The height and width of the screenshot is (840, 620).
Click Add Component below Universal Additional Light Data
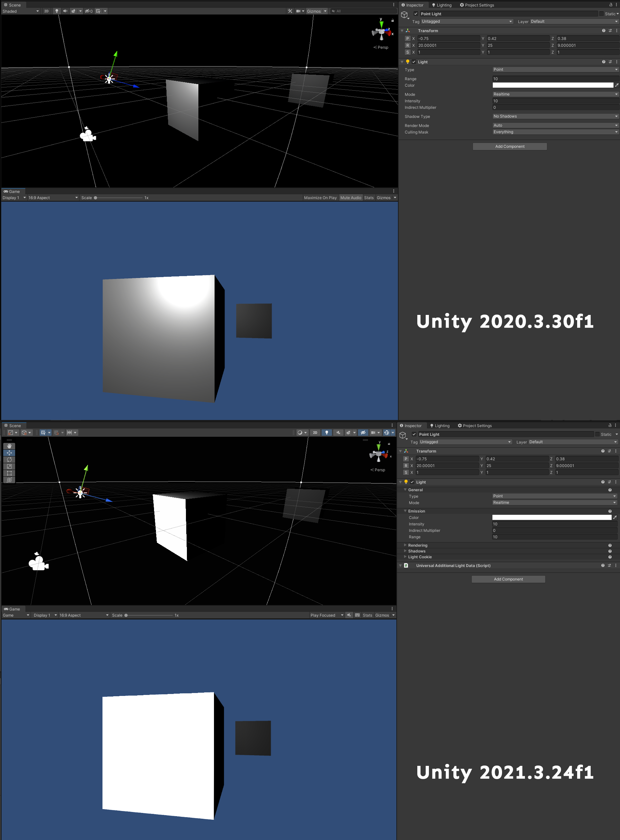point(508,579)
